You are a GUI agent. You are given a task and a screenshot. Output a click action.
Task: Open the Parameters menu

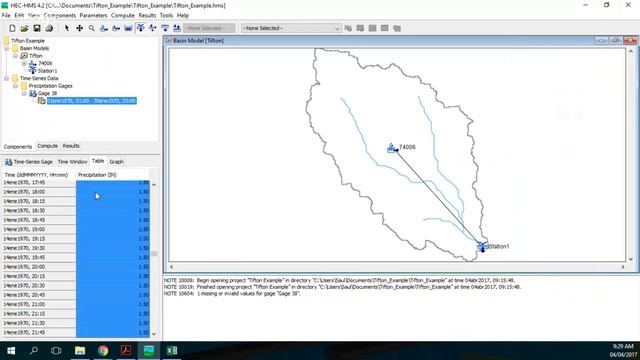93,16
